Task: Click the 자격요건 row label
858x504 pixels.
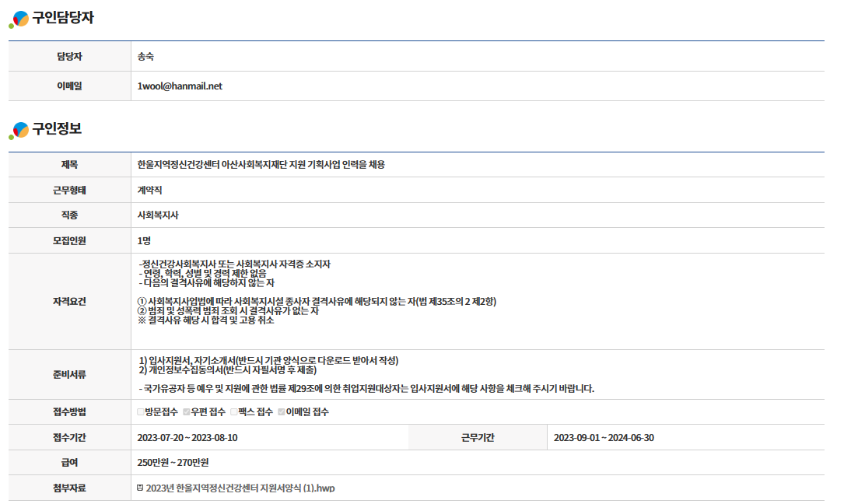Action: click(69, 301)
